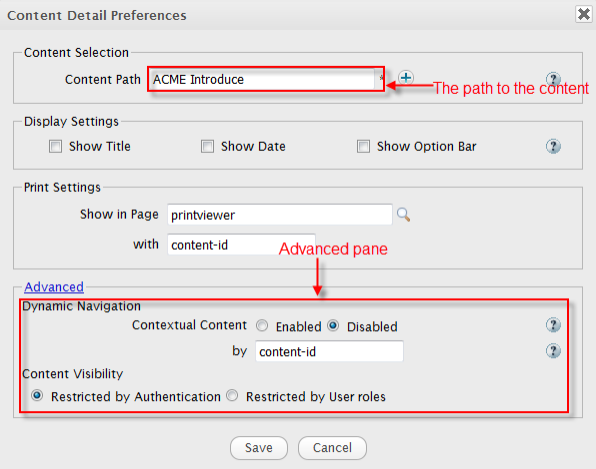Focus the Print Settings with content-id field

pyautogui.click(x=241, y=245)
